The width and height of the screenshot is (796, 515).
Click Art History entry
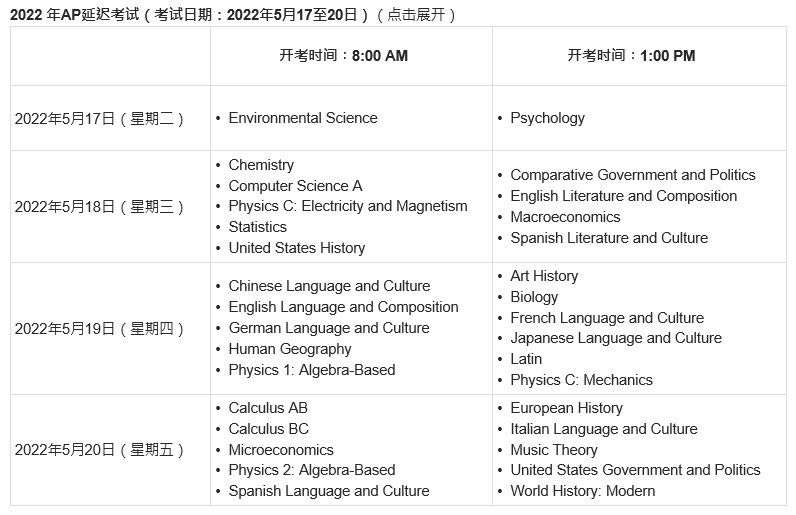544,276
